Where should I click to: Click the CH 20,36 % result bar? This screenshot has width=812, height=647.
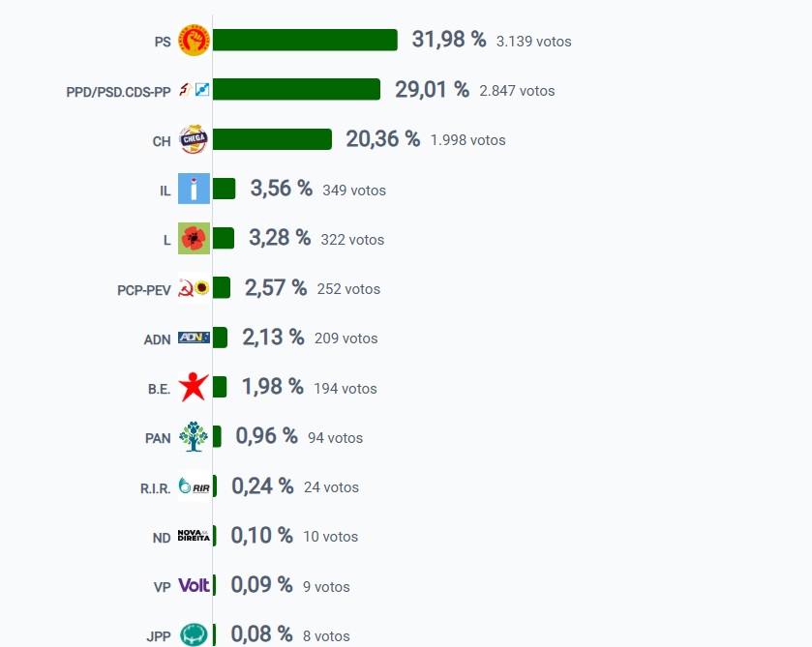[272, 139]
